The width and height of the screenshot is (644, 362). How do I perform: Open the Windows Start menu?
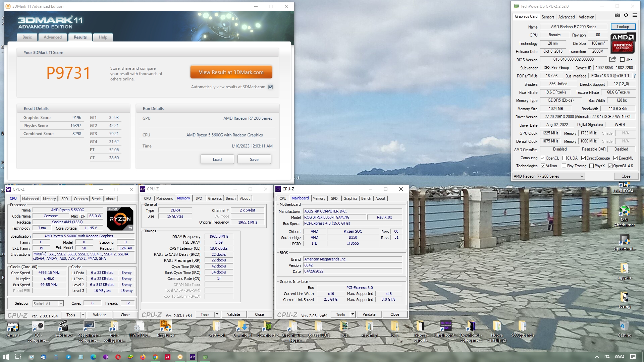6,357
